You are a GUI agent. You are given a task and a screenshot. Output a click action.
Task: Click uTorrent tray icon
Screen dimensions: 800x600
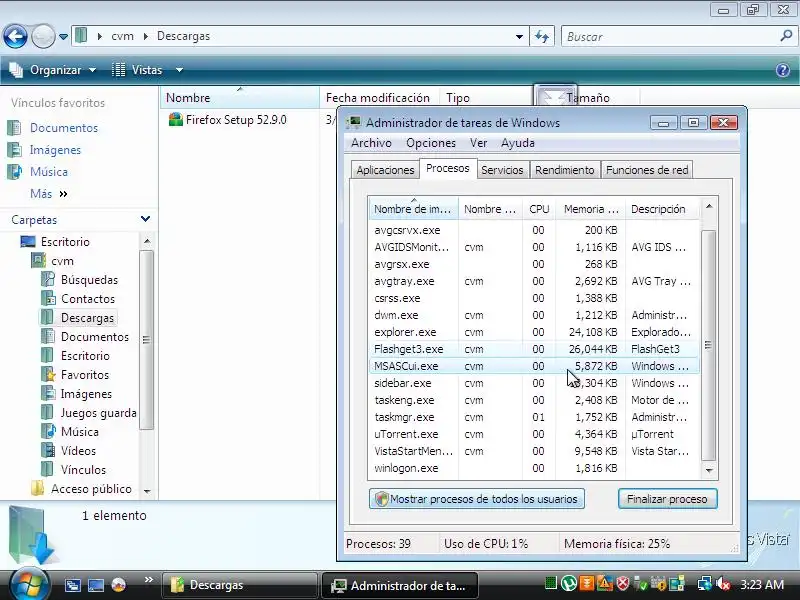coord(568,583)
